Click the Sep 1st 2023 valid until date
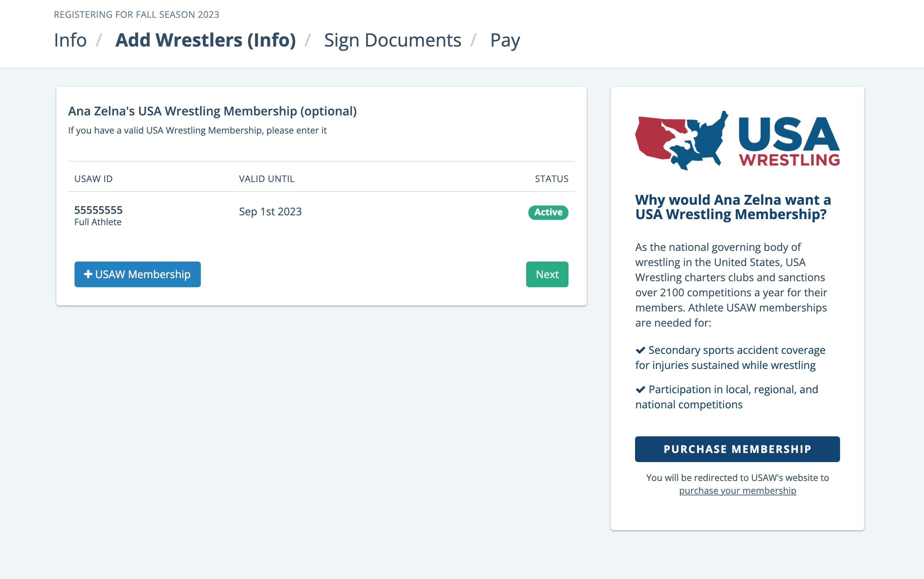Image resolution: width=924 pixels, height=579 pixels. 270,212
